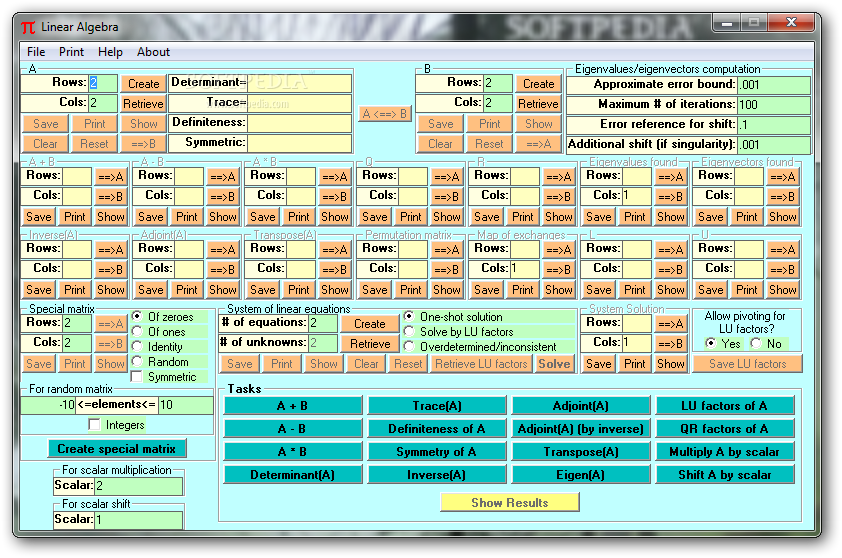Run Adjoint(A) (by inverse) task
Screen dimensions: 842x558
[x=580, y=429]
